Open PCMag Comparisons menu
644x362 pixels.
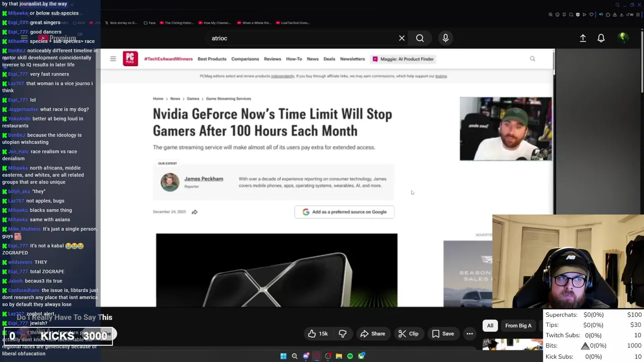click(245, 59)
